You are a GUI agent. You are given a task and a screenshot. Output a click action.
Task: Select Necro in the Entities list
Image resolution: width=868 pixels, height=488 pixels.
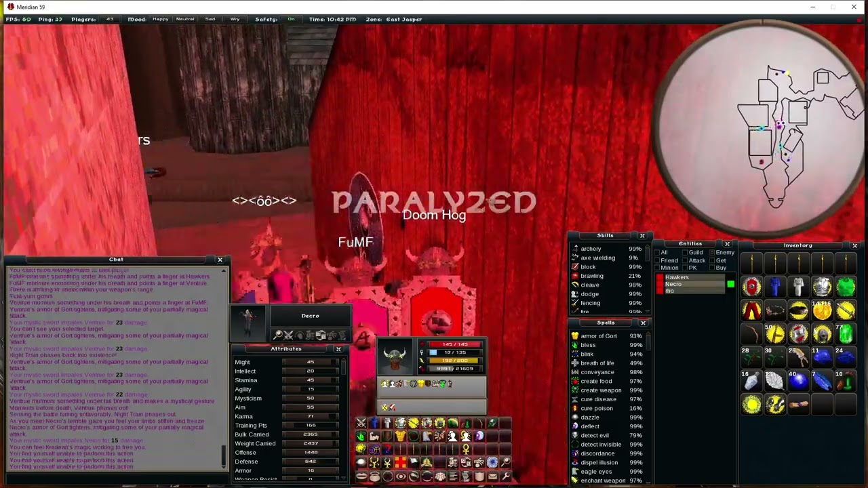coord(694,284)
